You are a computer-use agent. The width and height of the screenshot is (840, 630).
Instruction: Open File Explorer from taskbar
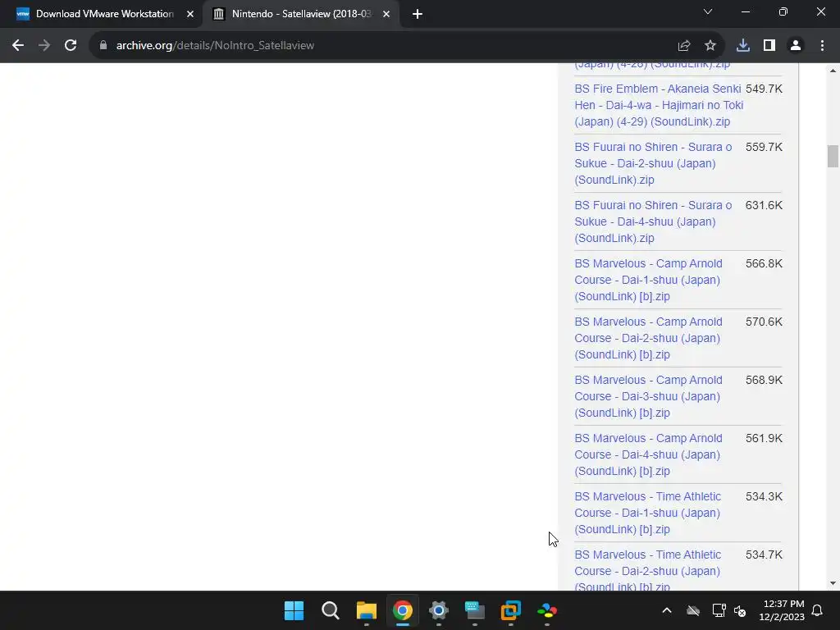pos(367,610)
